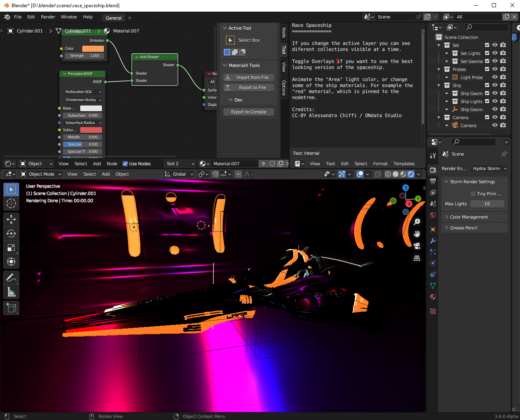The height and width of the screenshot is (420, 520).
Task: Toggle camera view gizmo icon
Action: click(417, 246)
